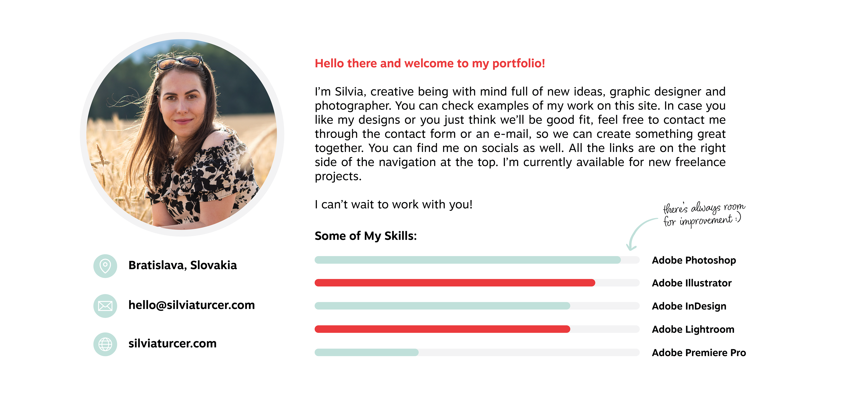The width and height of the screenshot is (868, 396).
Task: Click the Adobe Premiere Pro label
Action: pyautogui.click(x=698, y=353)
